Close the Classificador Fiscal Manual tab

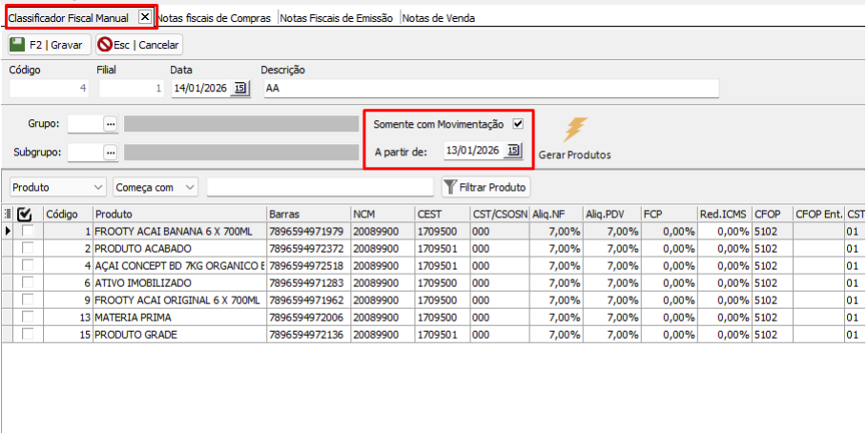pos(144,17)
